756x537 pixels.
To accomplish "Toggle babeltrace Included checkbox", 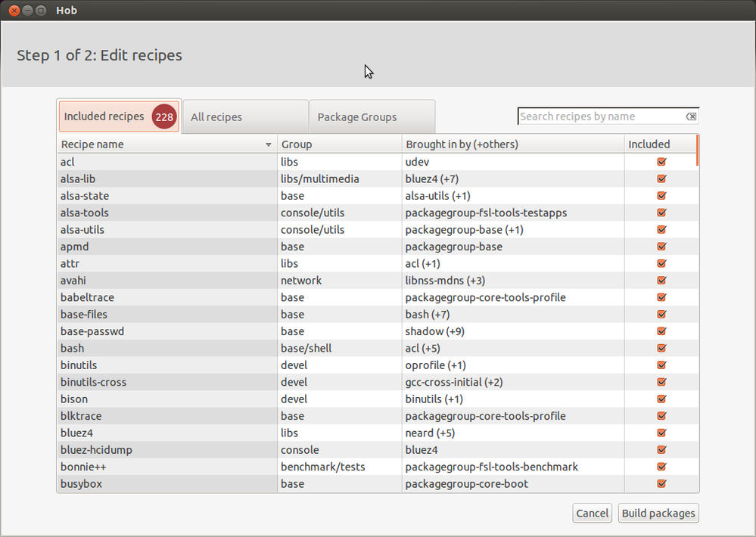I will click(661, 297).
